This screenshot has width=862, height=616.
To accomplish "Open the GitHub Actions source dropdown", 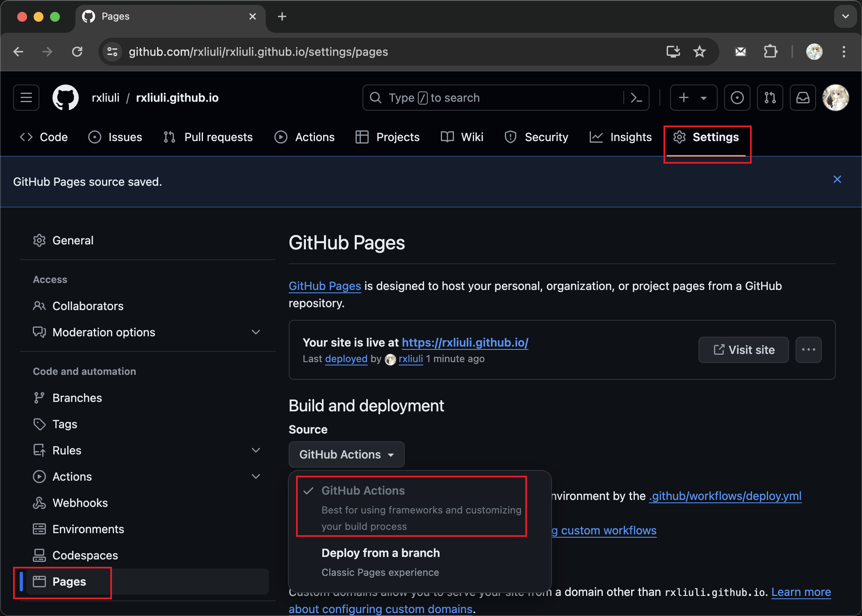I will [347, 454].
